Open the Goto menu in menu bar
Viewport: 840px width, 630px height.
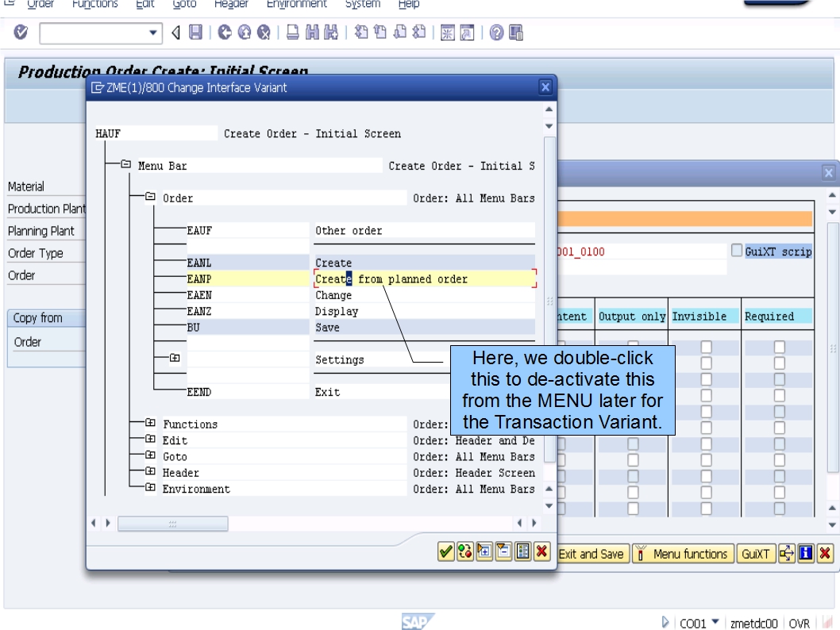[x=184, y=4]
